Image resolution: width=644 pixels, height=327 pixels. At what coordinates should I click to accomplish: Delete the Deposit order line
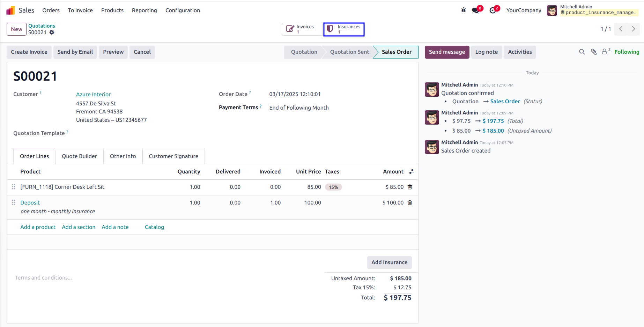point(410,203)
